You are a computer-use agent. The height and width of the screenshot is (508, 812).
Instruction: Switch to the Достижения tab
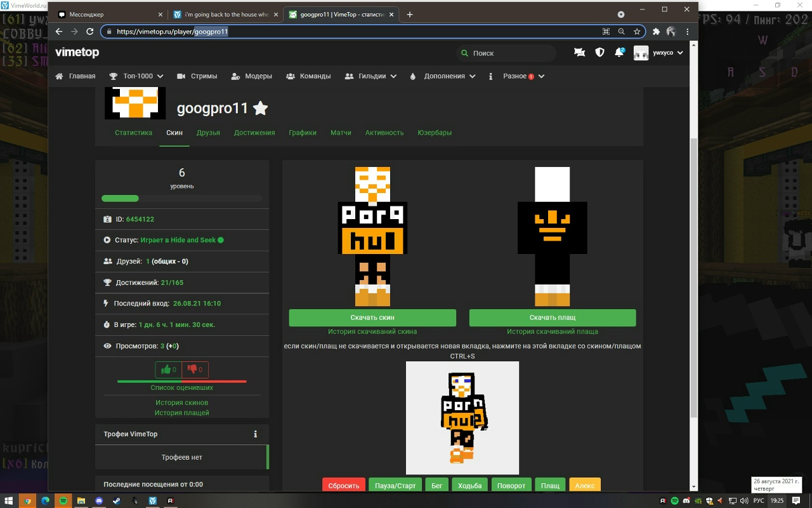click(x=254, y=133)
